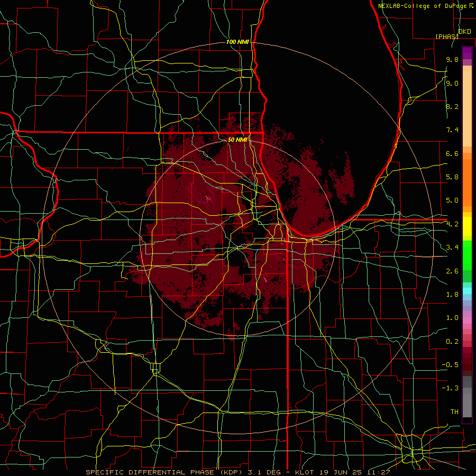Select the -1.3 value on the scale
Screen dimensions: 476x476
point(450,388)
